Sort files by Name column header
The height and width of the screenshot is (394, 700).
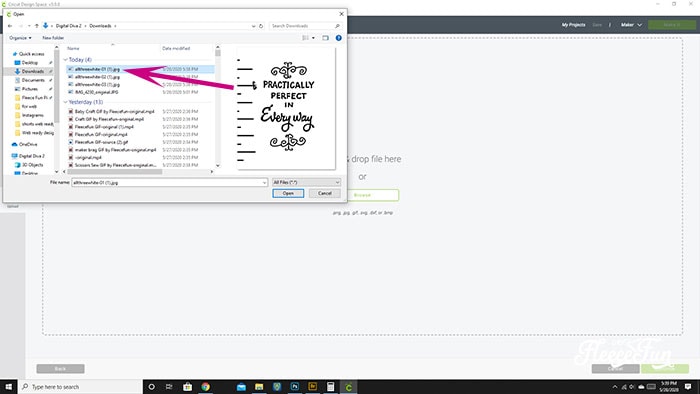tap(73, 48)
